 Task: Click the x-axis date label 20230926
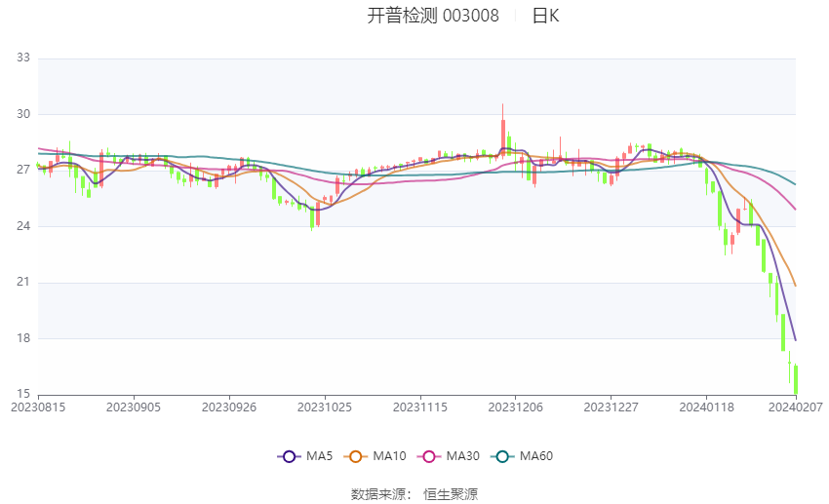click(229, 407)
